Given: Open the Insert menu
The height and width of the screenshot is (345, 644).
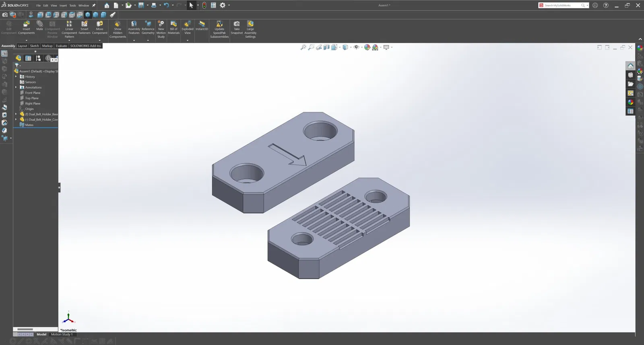Looking at the screenshot, I should click(63, 6).
